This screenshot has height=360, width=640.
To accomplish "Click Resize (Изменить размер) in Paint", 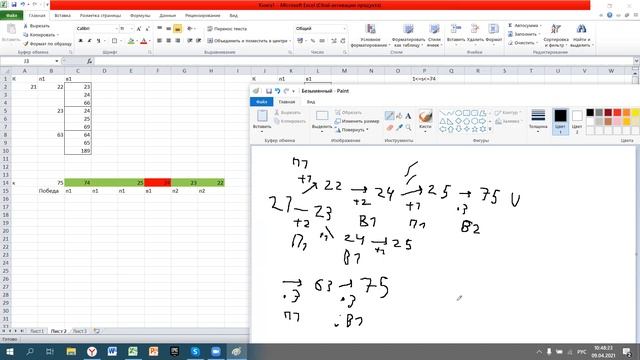I will (x=357, y=121).
